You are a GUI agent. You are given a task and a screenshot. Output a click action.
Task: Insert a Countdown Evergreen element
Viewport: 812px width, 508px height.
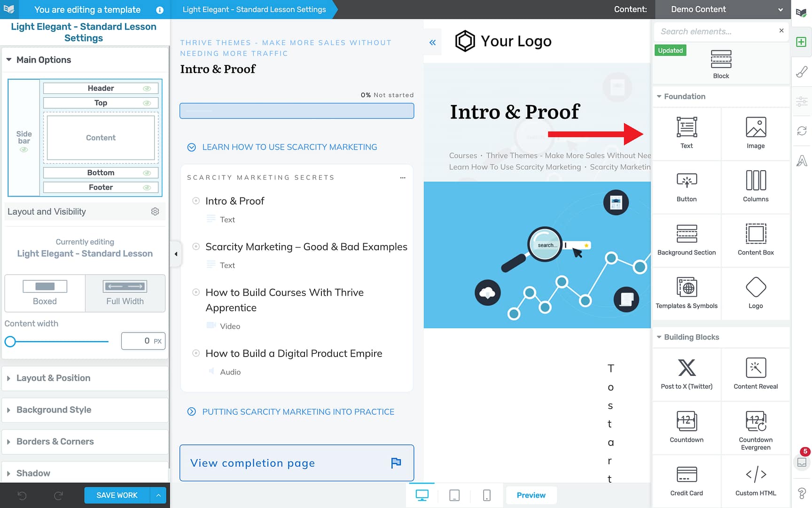[755, 428]
